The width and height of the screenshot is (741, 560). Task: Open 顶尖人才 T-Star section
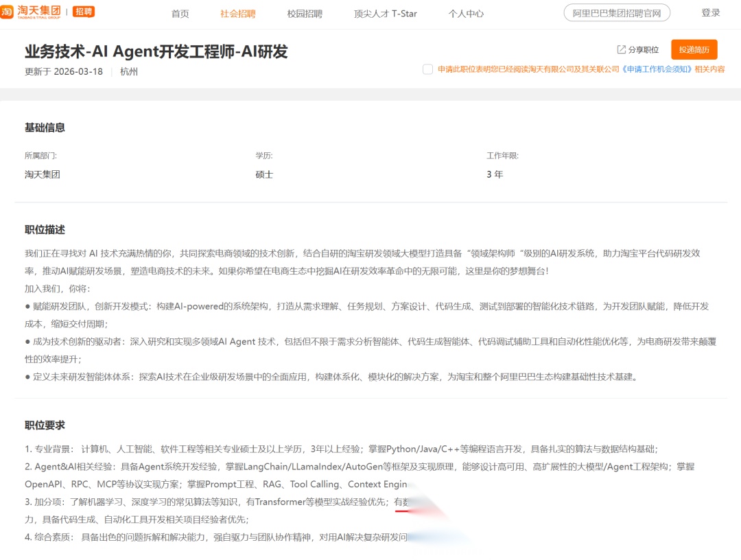click(x=385, y=14)
